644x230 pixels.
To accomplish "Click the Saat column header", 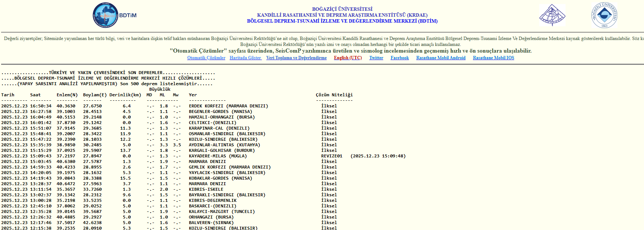I will pos(36,95).
